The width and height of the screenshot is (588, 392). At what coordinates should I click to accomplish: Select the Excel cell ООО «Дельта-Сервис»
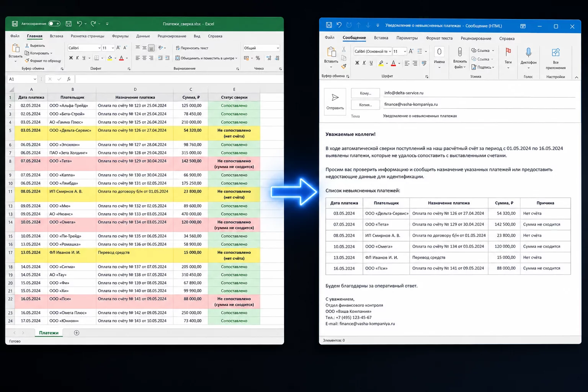(72, 133)
